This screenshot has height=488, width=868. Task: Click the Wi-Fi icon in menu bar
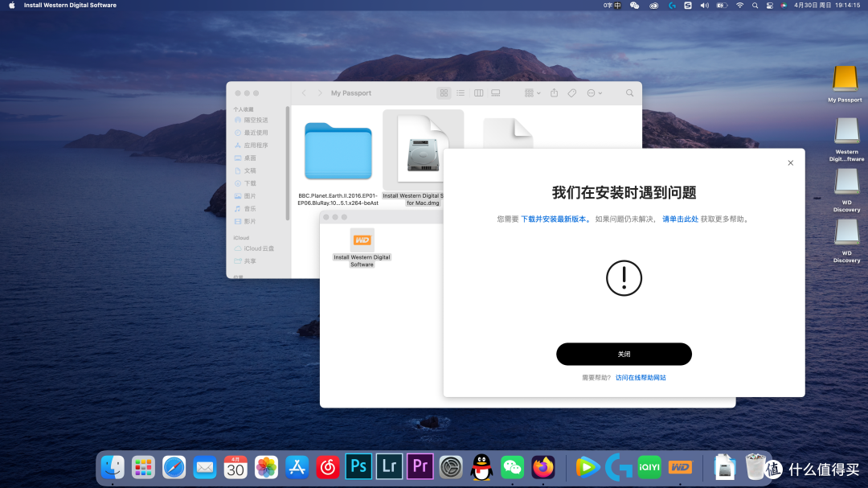click(739, 5)
